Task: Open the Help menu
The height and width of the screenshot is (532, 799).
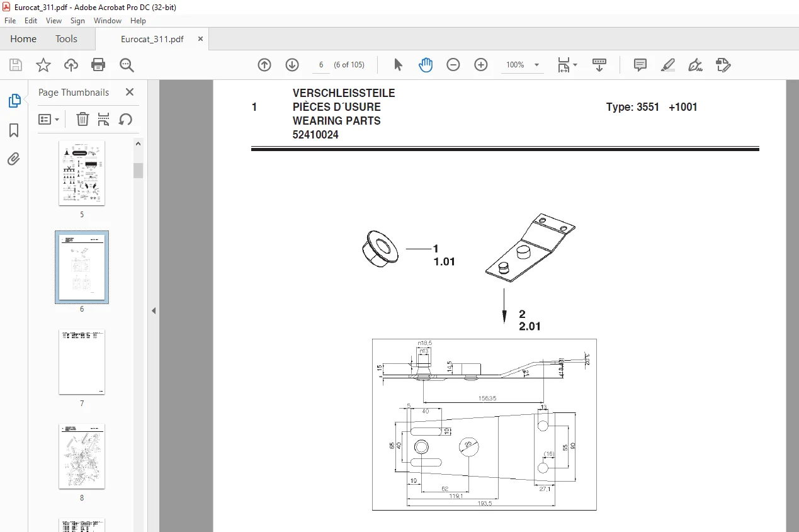Action: coord(138,21)
